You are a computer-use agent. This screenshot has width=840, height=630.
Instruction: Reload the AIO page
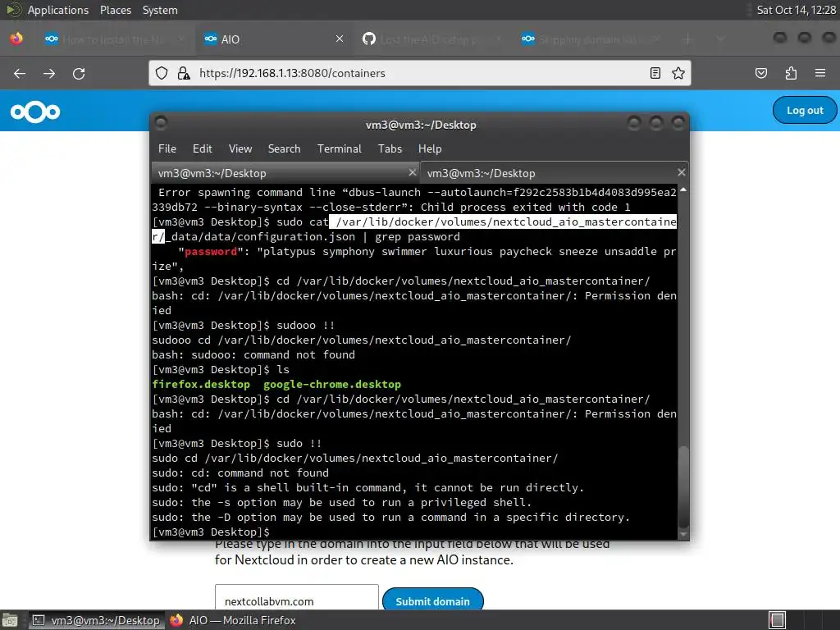pos(79,73)
